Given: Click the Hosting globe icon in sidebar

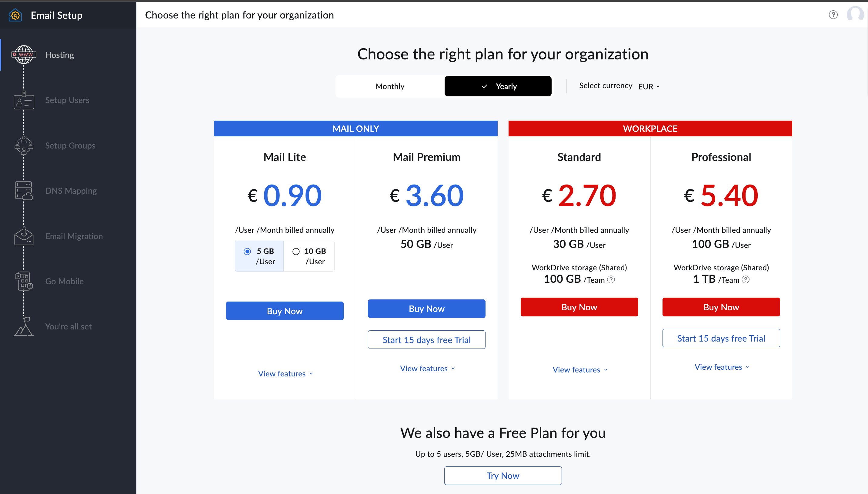Looking at the screenshot, I should click(x=24, y=55).
